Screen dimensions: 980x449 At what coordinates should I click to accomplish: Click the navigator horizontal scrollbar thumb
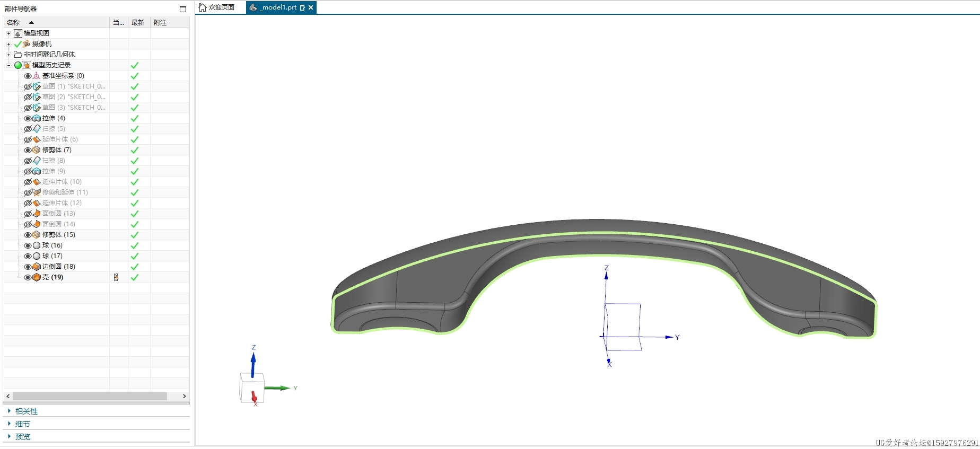click(x=90, y=396)
